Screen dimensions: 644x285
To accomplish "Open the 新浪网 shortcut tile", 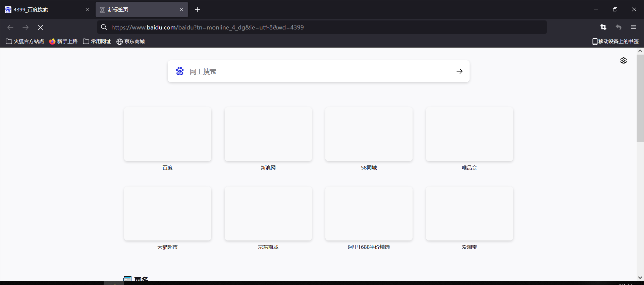I will [x=268, y=134].
